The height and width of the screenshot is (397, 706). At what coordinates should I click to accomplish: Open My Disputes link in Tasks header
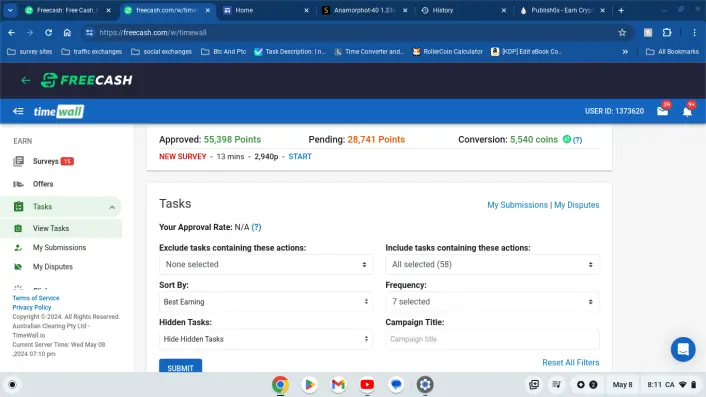click(x=576, y=205)
